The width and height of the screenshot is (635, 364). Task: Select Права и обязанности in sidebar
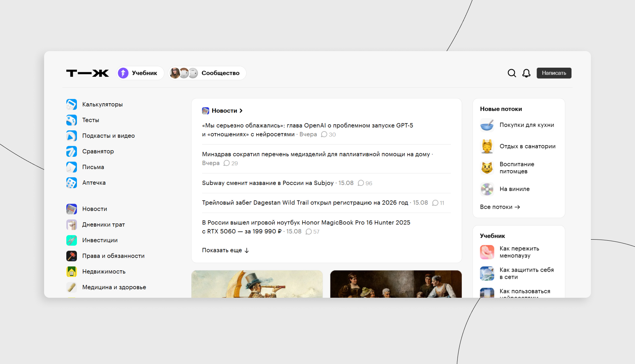(113, 256)
